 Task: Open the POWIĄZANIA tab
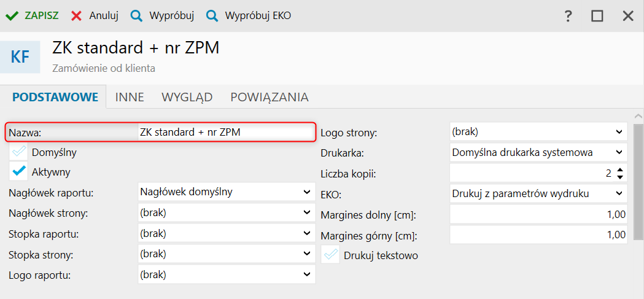(x=269, y=97)
